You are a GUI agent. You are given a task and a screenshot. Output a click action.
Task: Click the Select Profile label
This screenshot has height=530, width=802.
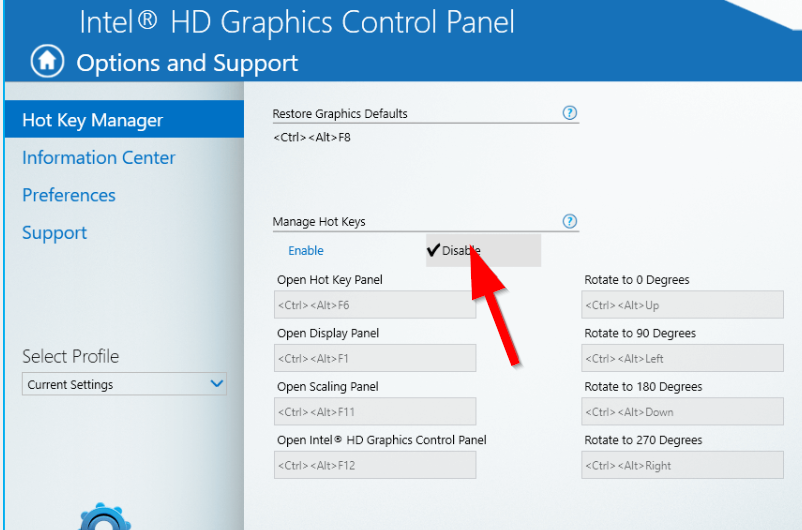coord(71,356)
